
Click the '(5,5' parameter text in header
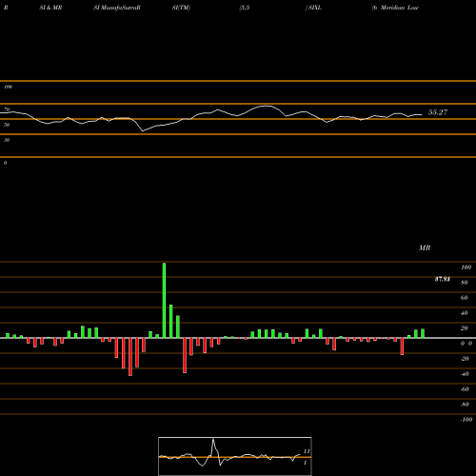(x=244, y=8)
